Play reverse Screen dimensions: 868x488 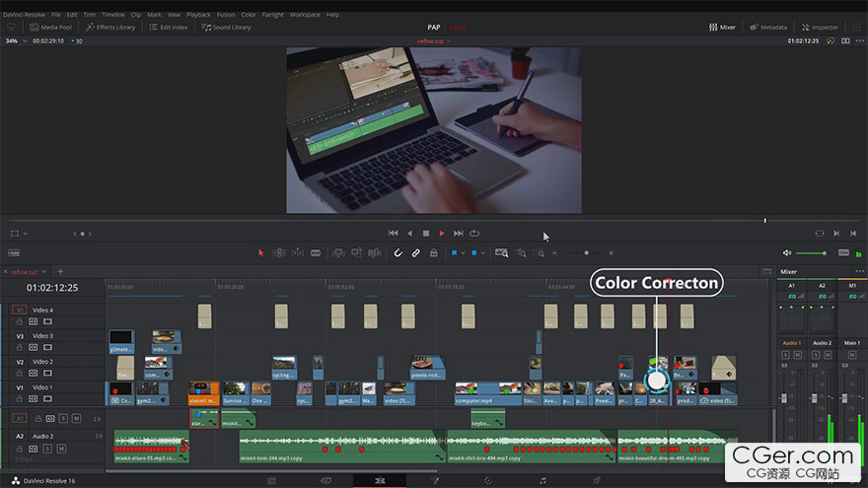(409, 234)
